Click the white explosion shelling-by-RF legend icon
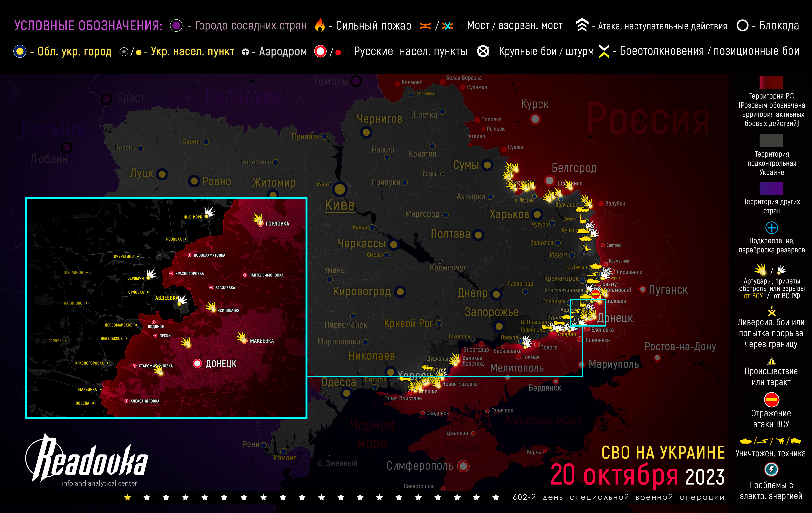 [781, 269]
